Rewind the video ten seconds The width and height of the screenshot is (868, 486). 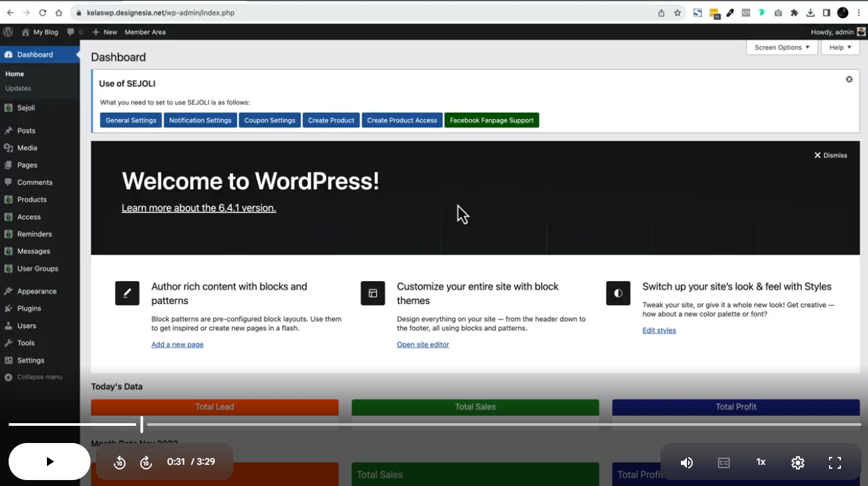coord(120,462)
